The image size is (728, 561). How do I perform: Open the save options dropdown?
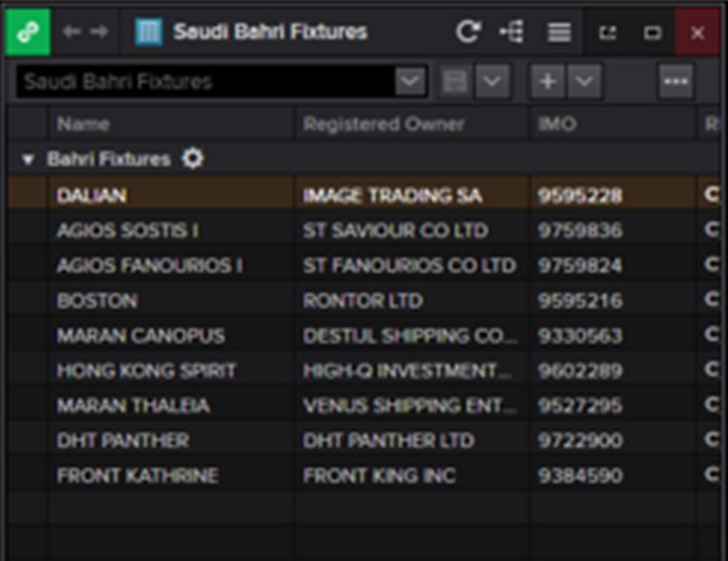492,82
